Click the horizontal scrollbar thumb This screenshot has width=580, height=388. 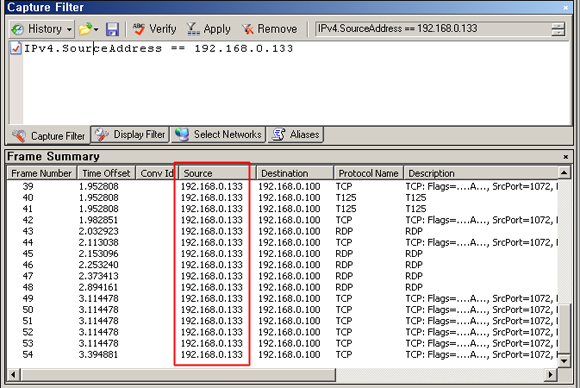178,375
